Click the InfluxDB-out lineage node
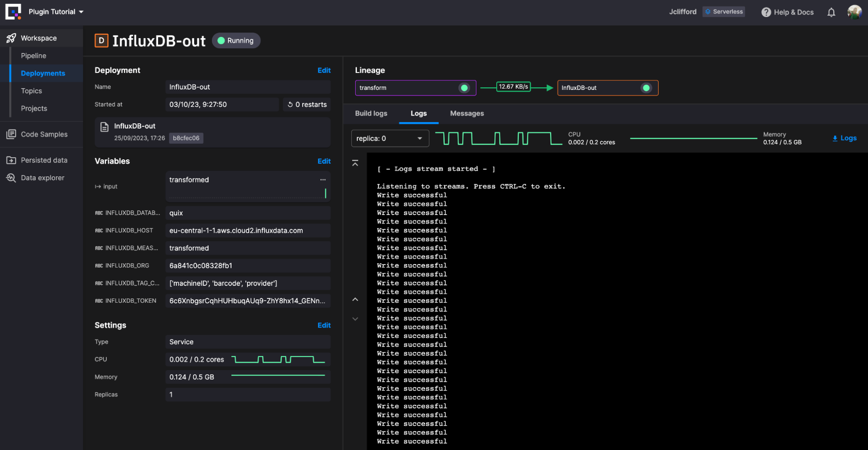Screen dimensions: 868x450 [x=608, y=88]
